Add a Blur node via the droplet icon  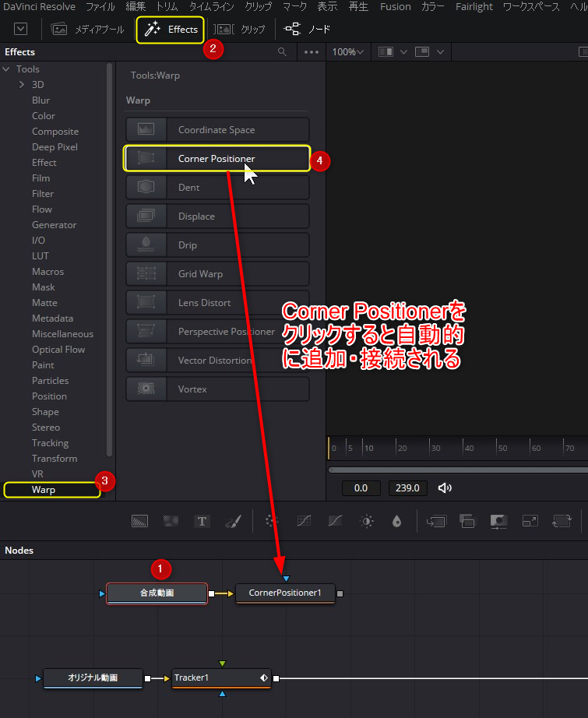(396, 521)
